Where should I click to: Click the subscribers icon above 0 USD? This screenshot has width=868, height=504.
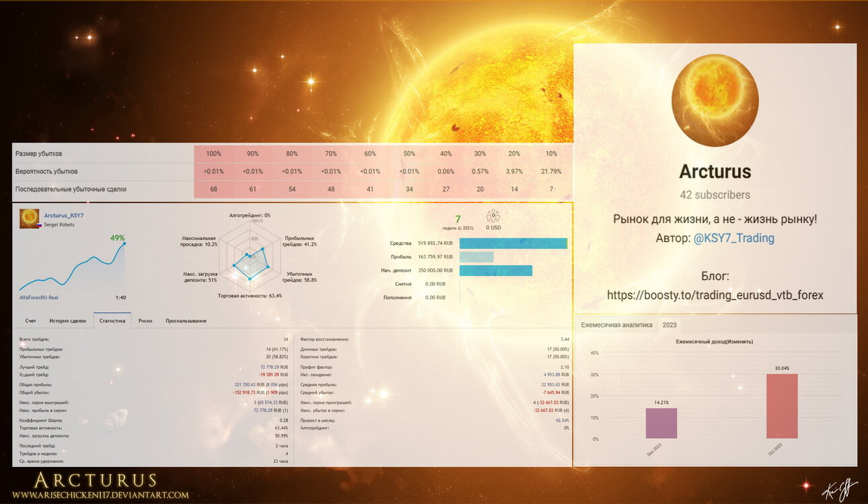(x=493, y=215)
